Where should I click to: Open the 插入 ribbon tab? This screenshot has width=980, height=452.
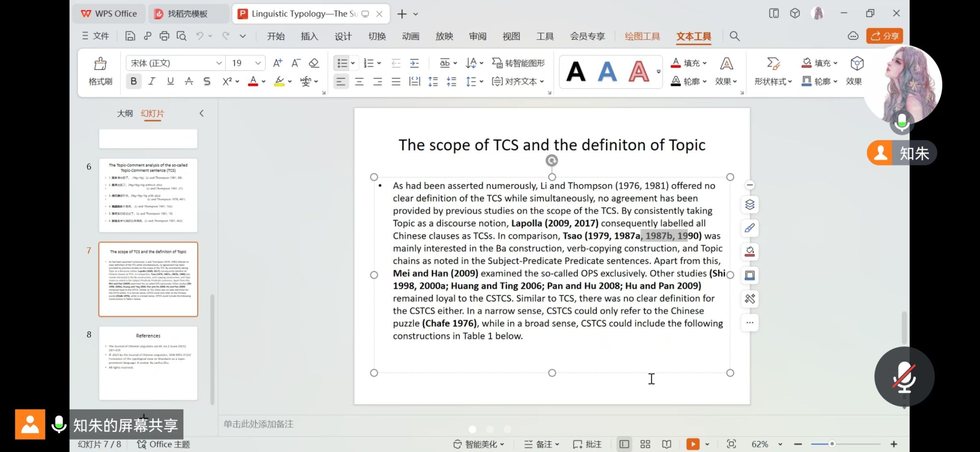click(309, 36)
